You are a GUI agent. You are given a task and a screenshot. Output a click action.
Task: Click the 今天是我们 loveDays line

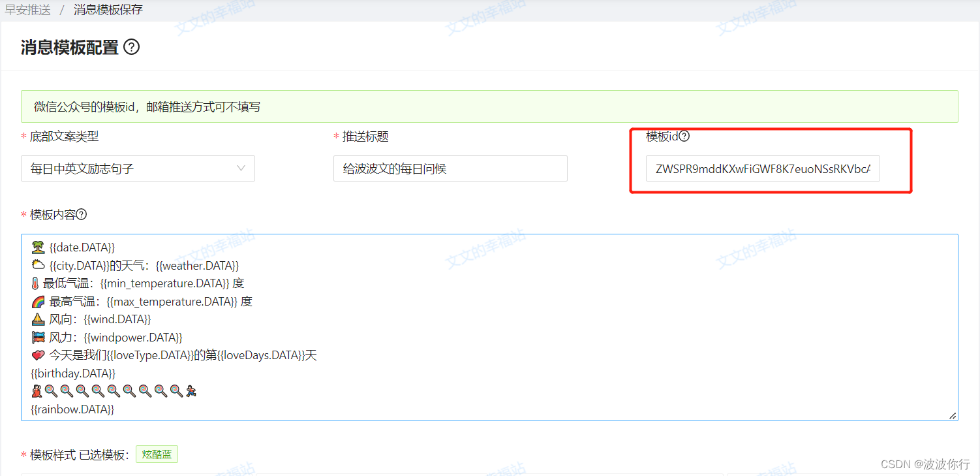click(174, 355)
